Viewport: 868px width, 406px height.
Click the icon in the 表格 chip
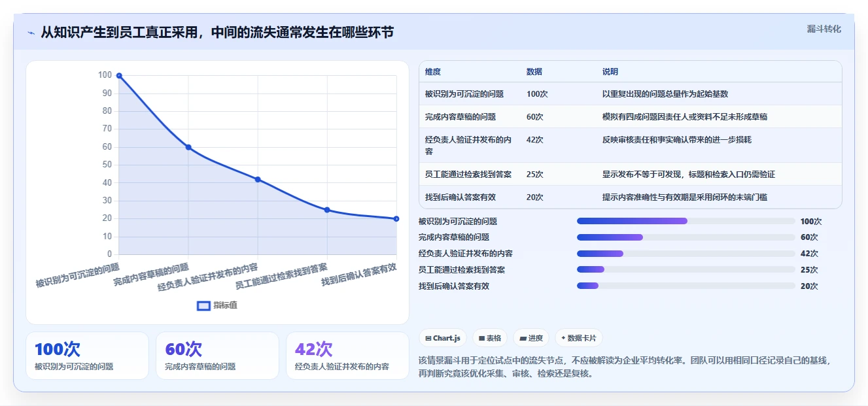click(481, 339)
